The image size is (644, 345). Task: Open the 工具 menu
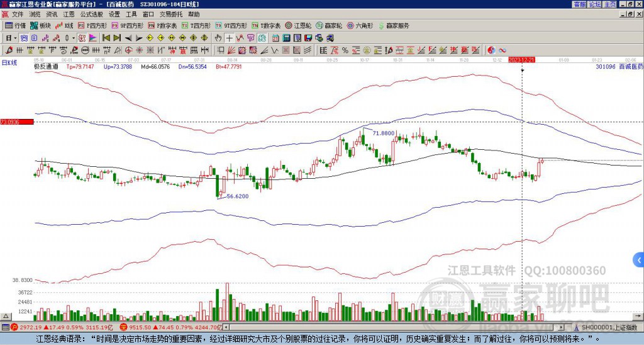coord(131,14)
